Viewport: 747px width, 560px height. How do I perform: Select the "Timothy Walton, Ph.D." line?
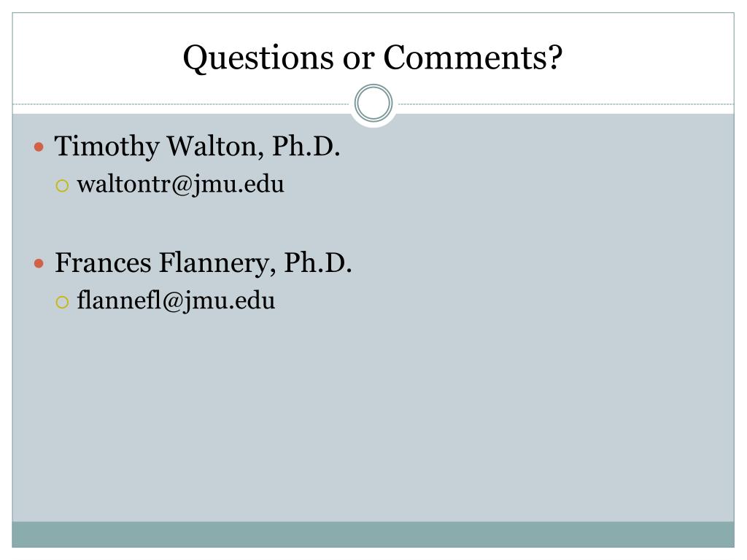(x=197, y=146)
